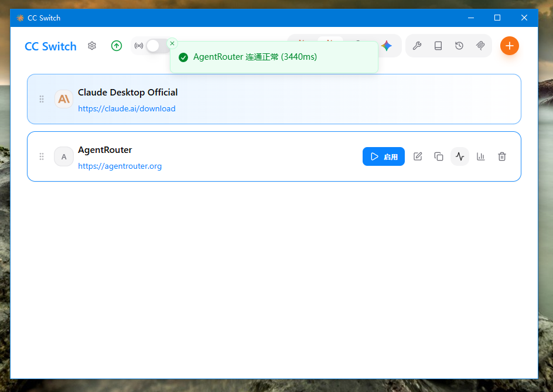Open the book prompts icon
This screenshot has width=553, height=392.
[438, 46]
